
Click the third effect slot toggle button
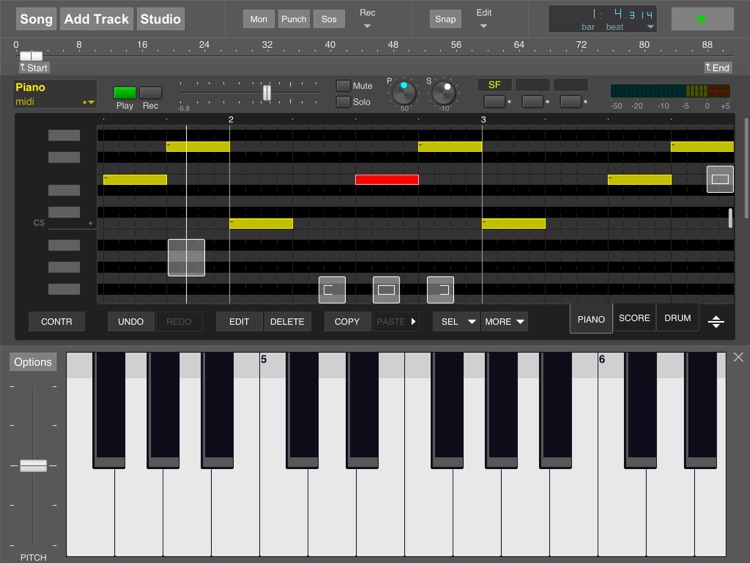pos(571,101)
